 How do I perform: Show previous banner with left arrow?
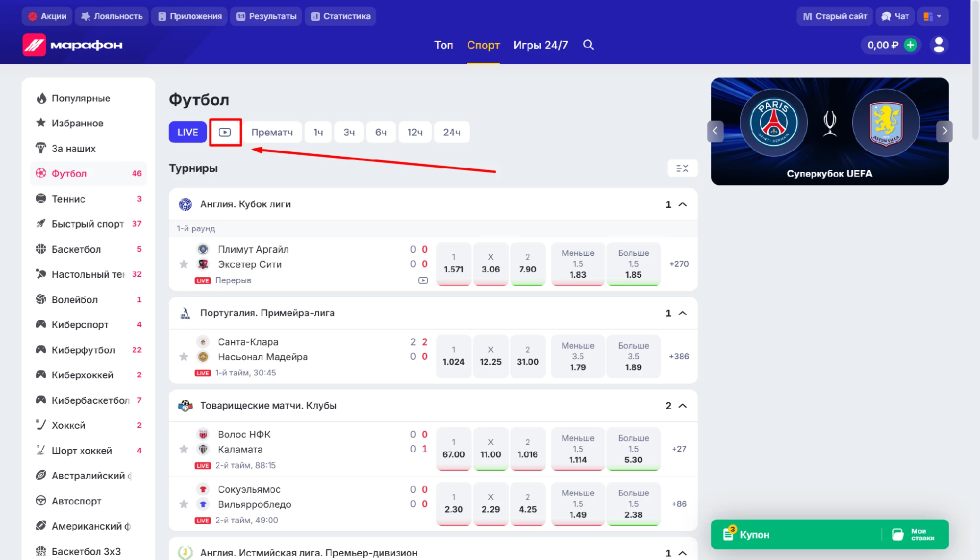[715, 131]
